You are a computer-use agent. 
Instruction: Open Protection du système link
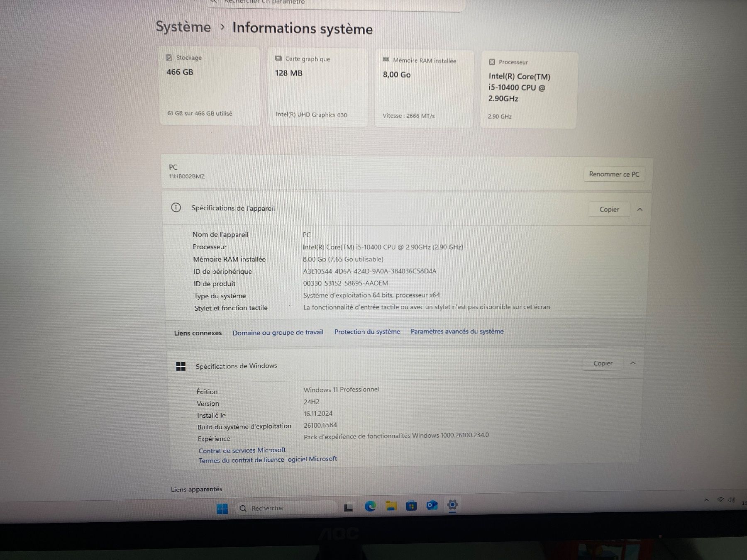point(367,332)
